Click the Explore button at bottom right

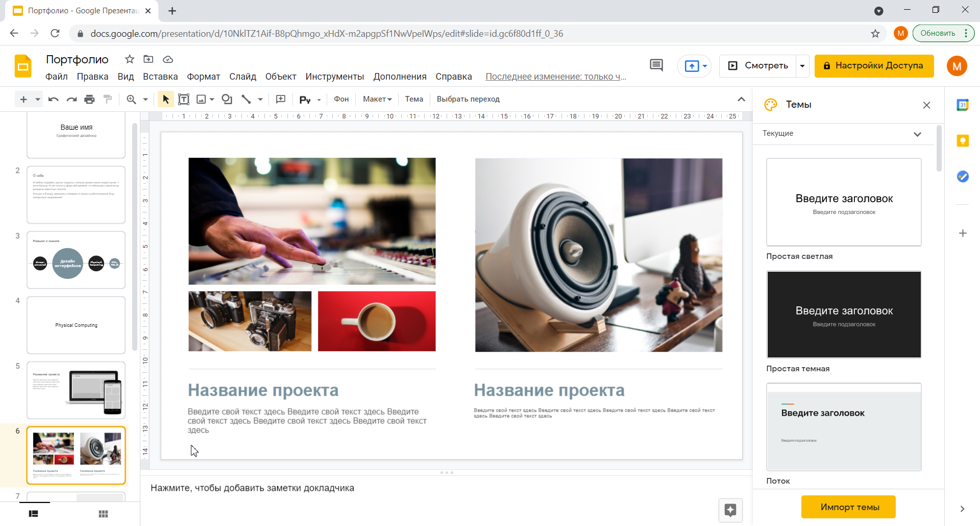click(x=730, y=510)
